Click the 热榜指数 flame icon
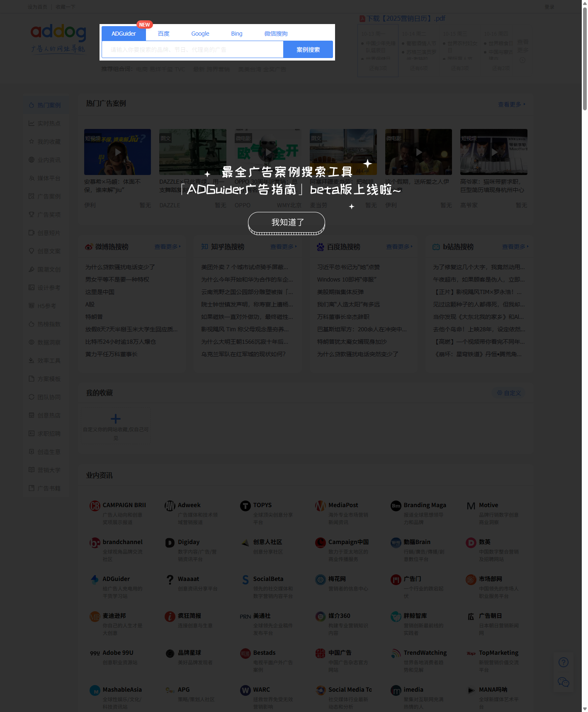Screen dimensions: 588x712 [x=32, y=324]
